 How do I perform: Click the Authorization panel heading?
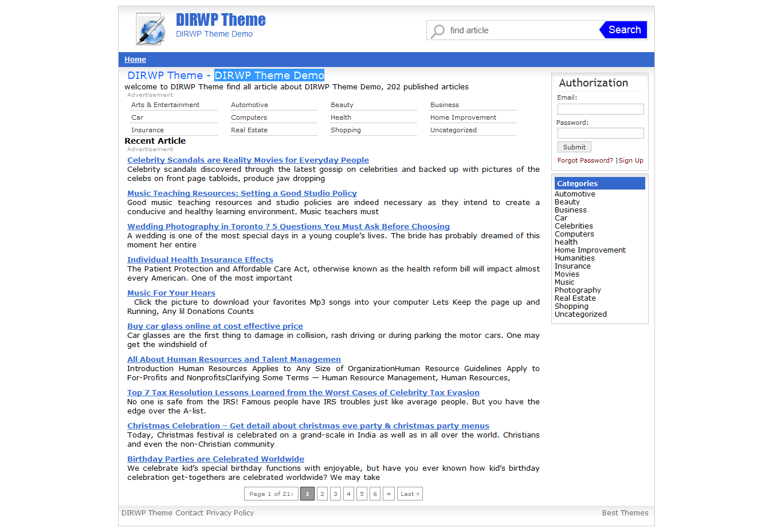[x=593, y=83]
